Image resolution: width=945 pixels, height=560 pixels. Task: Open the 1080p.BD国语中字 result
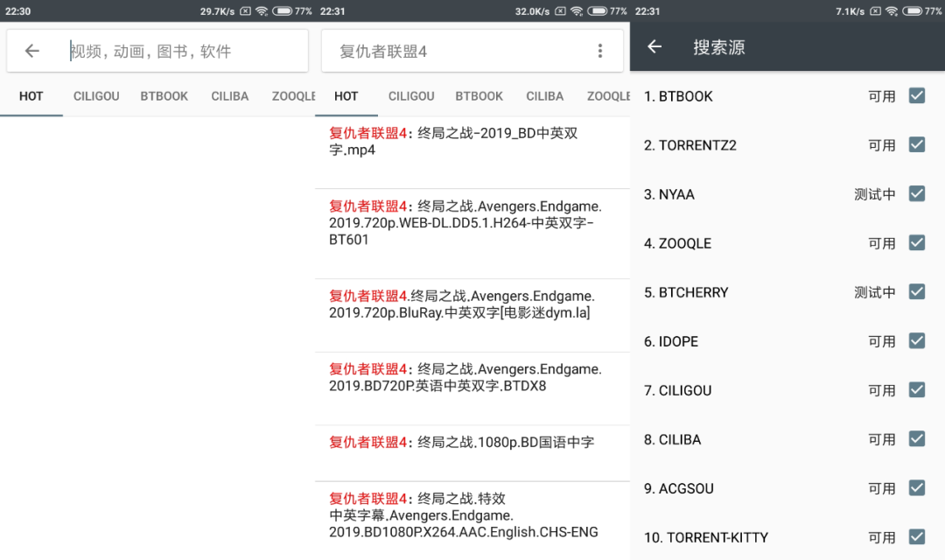[472, 453]
